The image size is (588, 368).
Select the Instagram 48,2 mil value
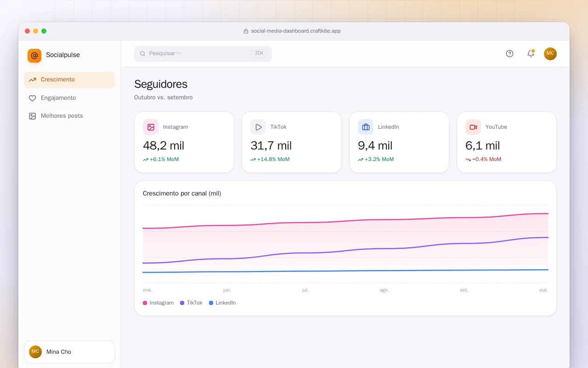click(164, 146)
